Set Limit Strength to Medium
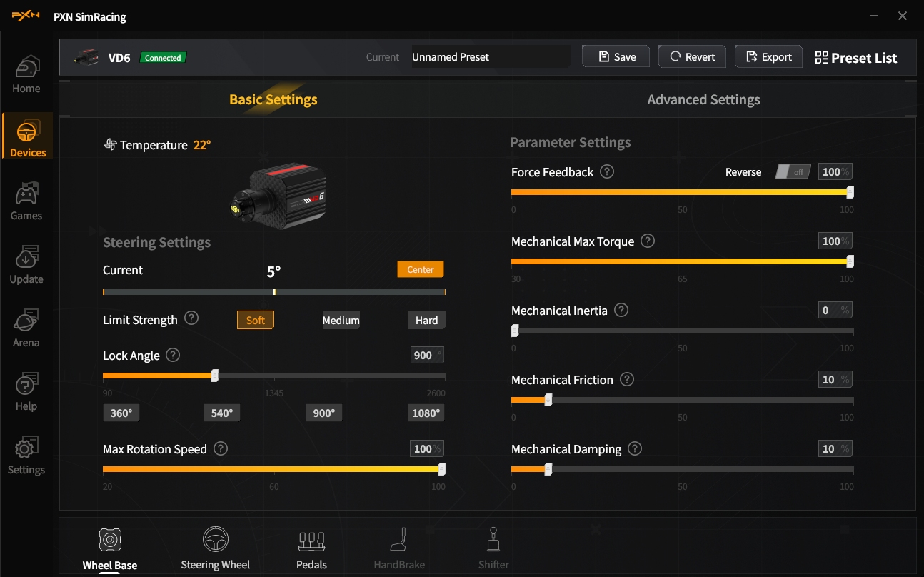924x577 pixels. 341,321
